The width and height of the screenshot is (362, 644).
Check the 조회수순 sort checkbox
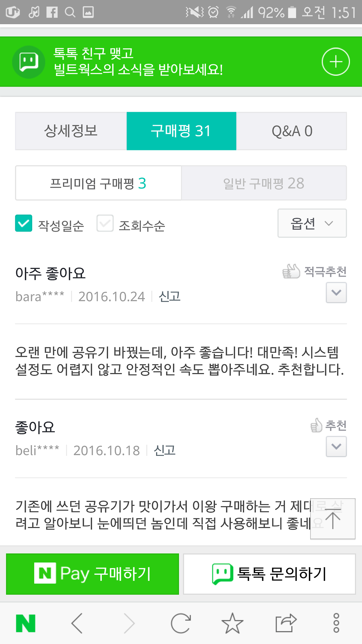105,223
